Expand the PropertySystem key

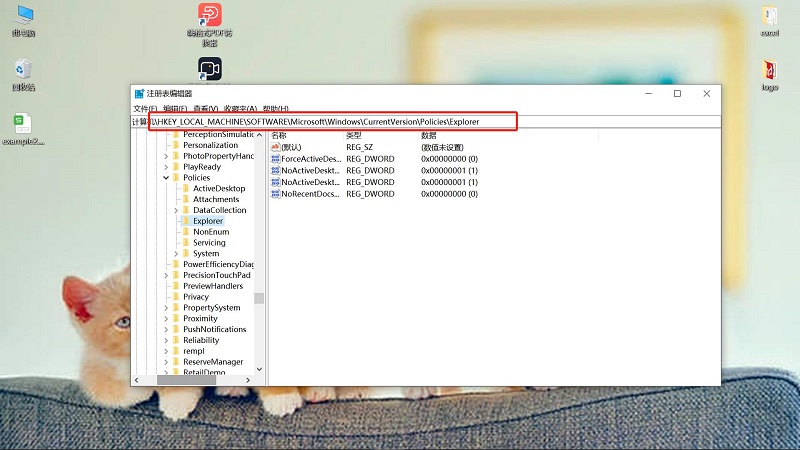point(166,308)
